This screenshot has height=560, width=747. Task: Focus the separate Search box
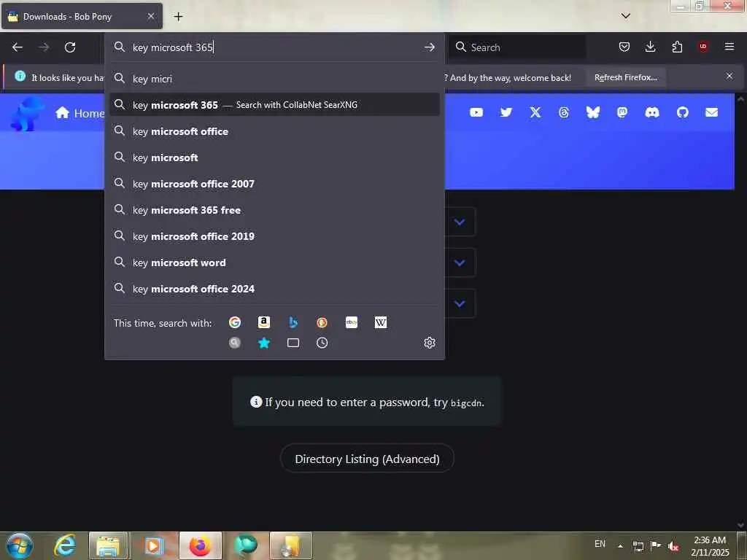[517, 47]
